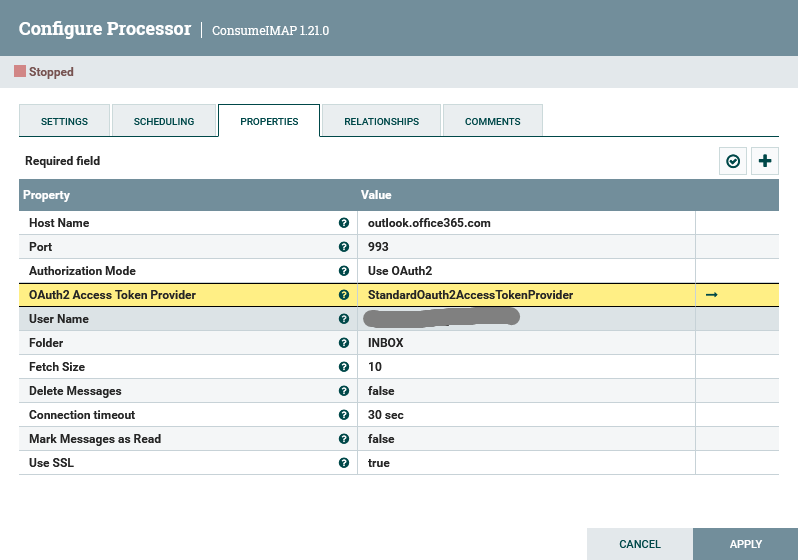The width and height of the screenshot is (798, 560).
Task: Select the User Name property label
Action: pyautogui.click(x=59, y=319)
